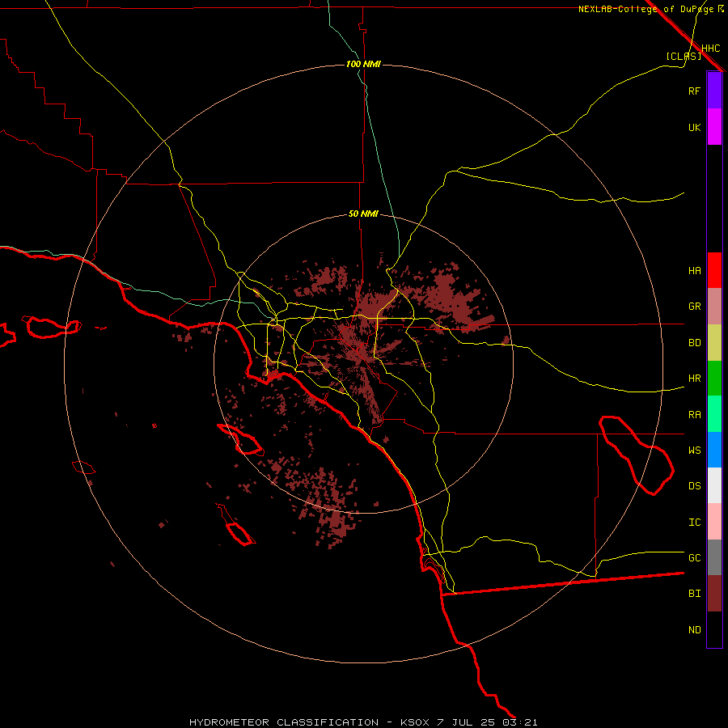728x728 pixels.
Task: Click the ND legend label
Action: point(694,630)
